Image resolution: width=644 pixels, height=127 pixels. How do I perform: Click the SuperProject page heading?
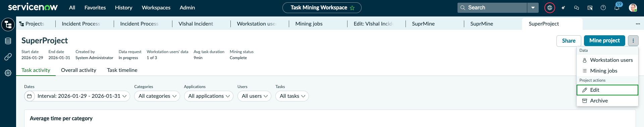(x=45, y=41)
